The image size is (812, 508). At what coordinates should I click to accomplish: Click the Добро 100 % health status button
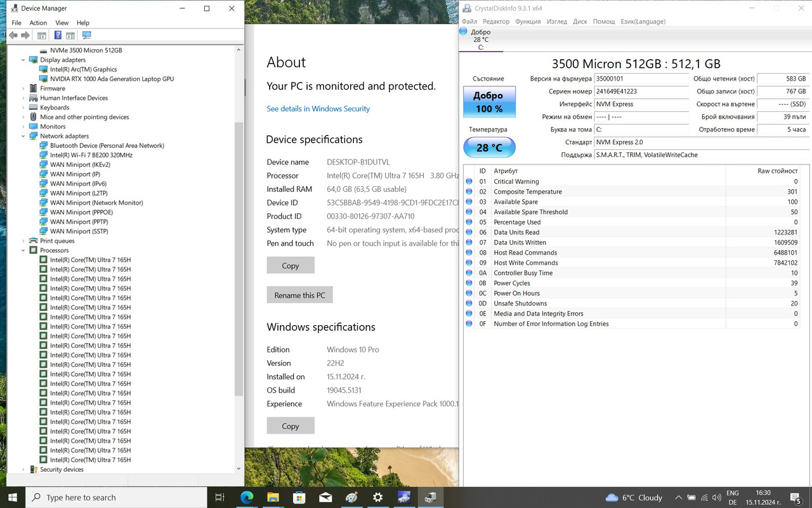489,102
